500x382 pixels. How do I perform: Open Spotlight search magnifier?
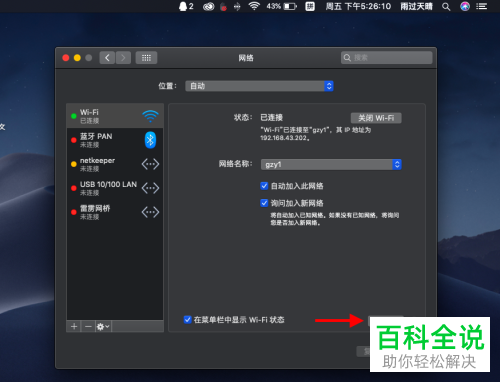pyautogui.click(x=446, y=6)
